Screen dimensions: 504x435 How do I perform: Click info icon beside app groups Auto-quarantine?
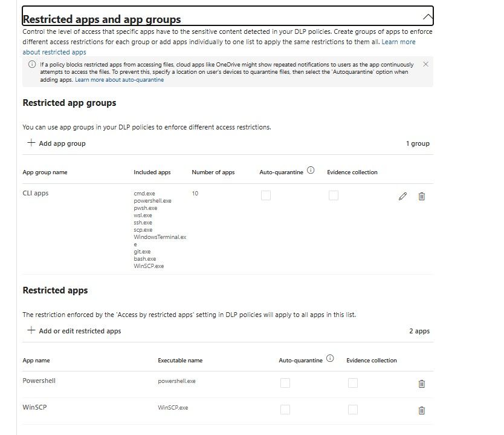pos(311,171)
